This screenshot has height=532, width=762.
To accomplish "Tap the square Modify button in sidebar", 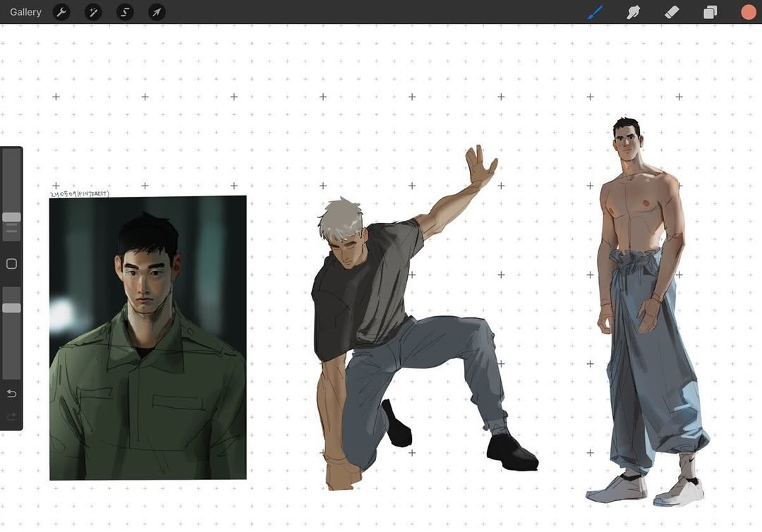I will [x=11, y=264].
